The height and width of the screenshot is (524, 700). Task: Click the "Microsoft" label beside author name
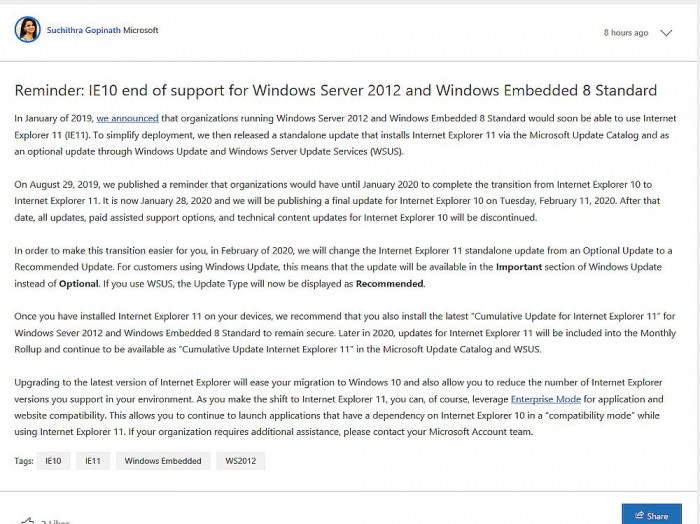point(141,30)
